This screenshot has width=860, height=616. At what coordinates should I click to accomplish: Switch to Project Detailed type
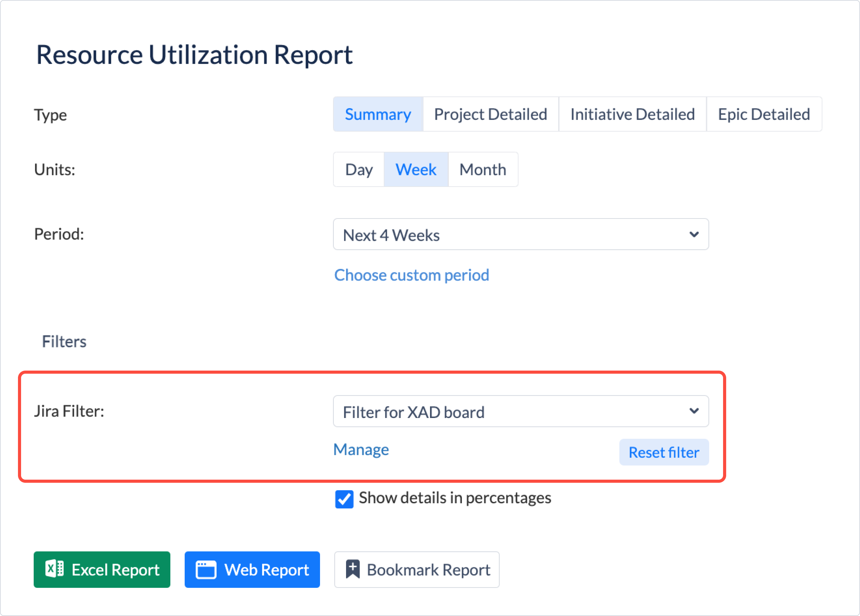[x=490, y=114]
